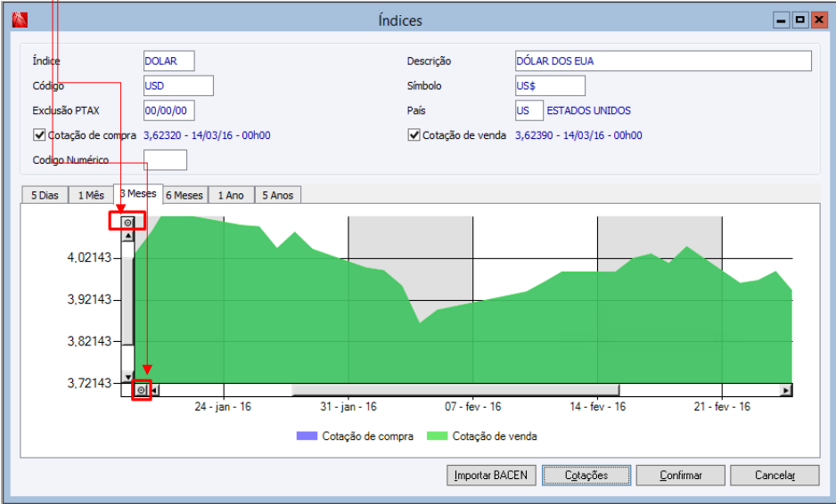Click the Código field containing USD
The width and height of the screenshot is (836, 504).
[x=178, y=85]
